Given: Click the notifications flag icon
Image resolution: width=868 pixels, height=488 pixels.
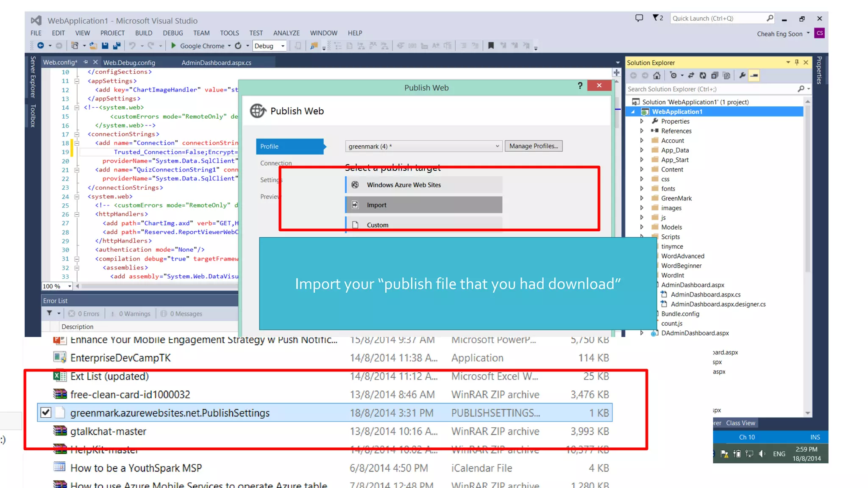Looking at the screenshot, I should click(656, 18).
